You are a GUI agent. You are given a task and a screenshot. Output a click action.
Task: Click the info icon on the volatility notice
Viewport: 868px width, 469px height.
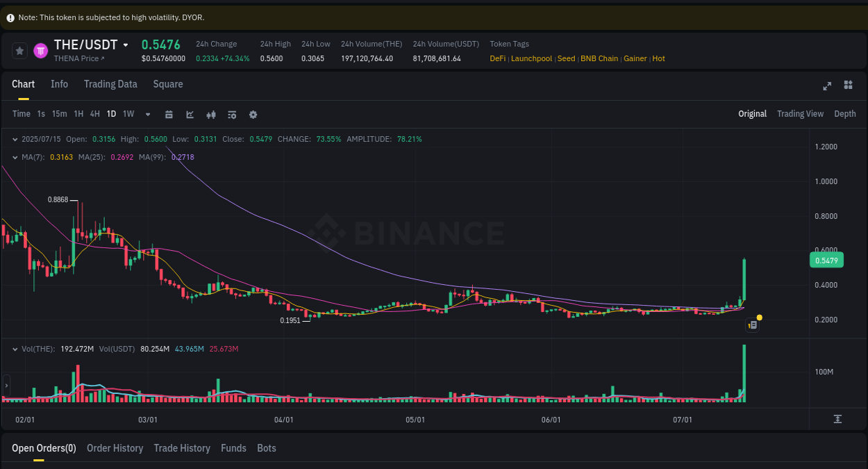pos(10,17)
